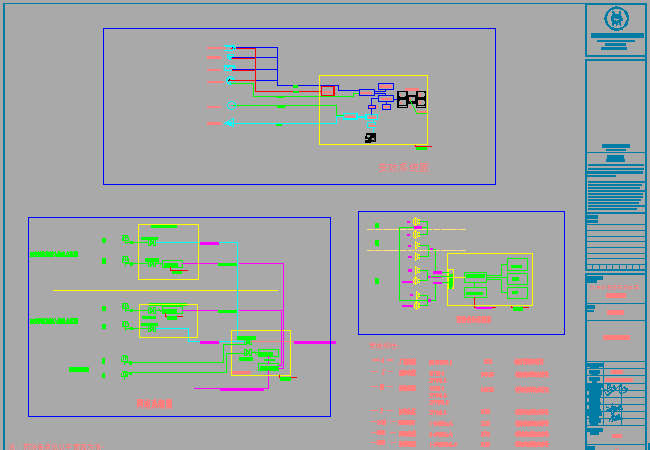Screen dimensions: 650x450
Task: Click the red note text at the bottom-left corner
Action: click(x=57, y=445)
